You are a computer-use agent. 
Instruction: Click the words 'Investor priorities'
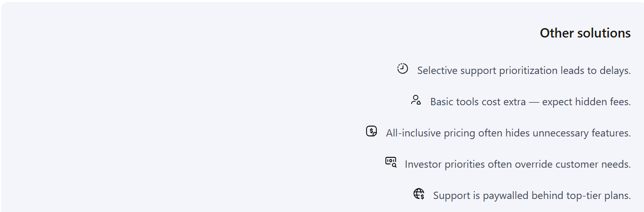[x=445, y=164]
